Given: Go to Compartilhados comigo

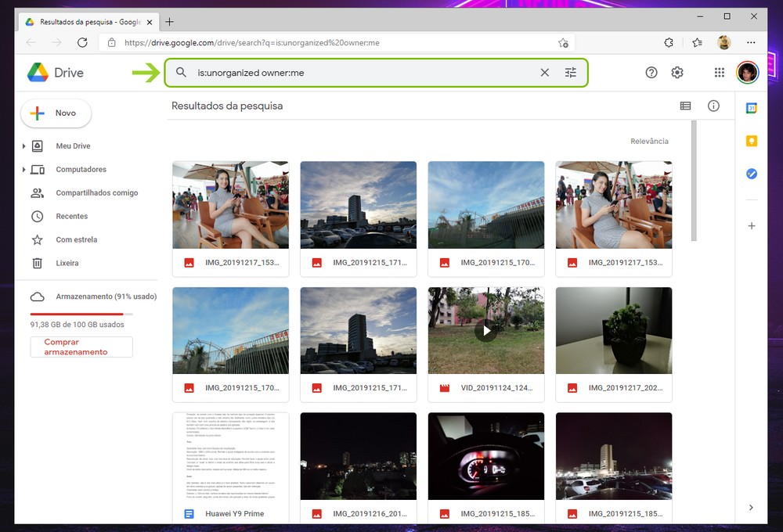Looking at the screenshot, I should pyautogui.click(x=96, y=193).
